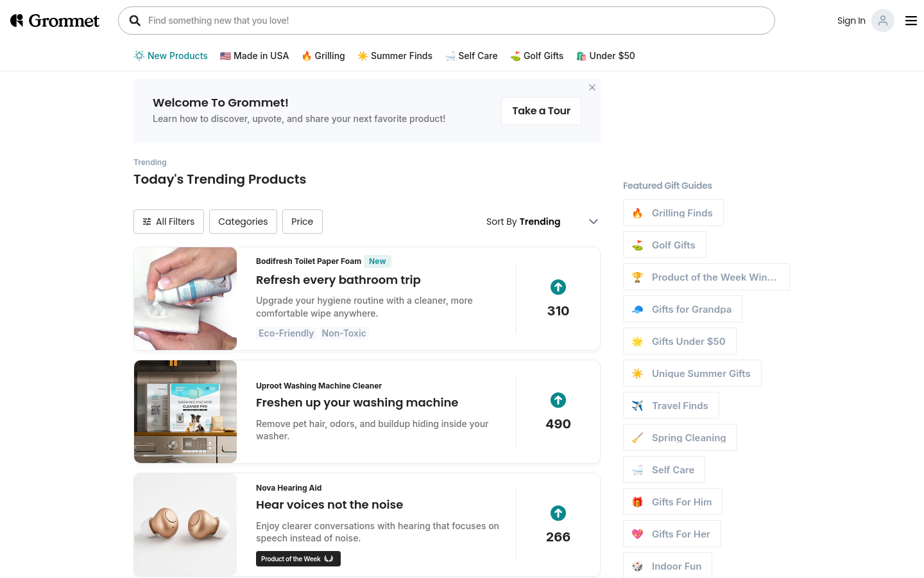Open the Sort By Trending dropdown
The image size is (924, 578).
pos(542,222)
